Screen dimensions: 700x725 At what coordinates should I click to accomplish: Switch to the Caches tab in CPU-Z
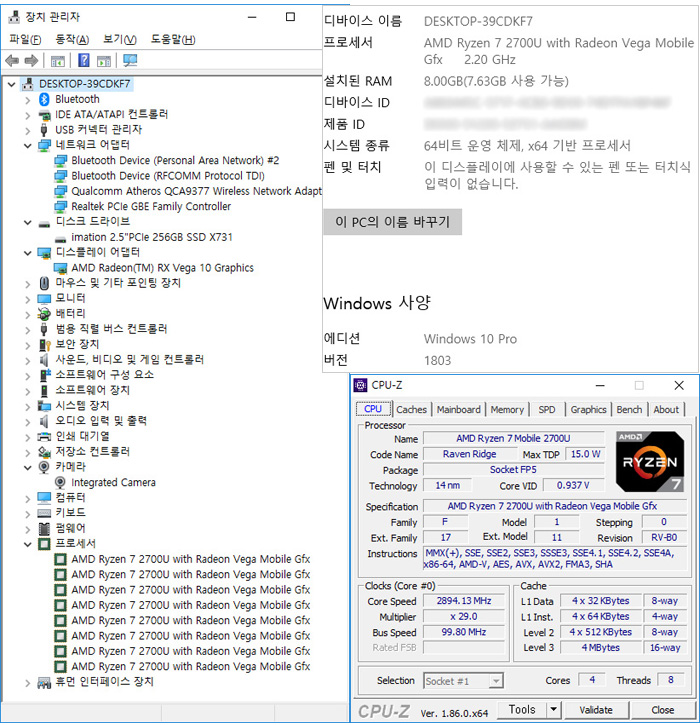(411, 410)
